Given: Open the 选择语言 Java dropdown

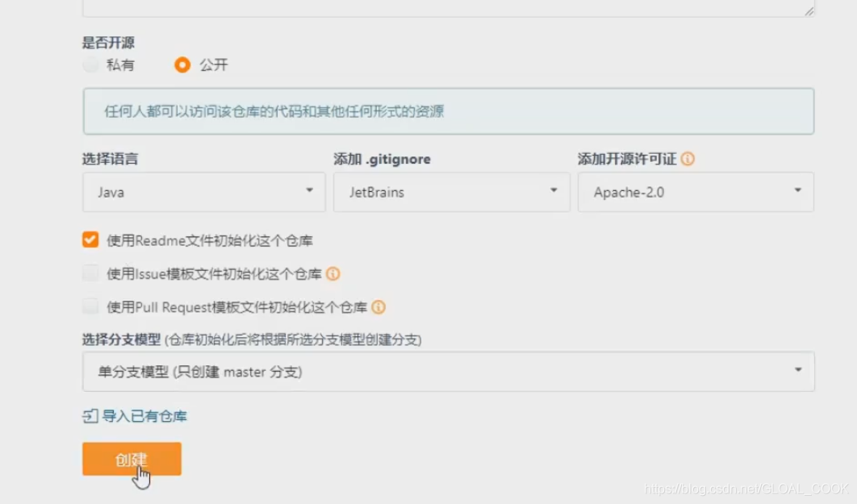Looking at the screenshot, I should click(204, 192).
